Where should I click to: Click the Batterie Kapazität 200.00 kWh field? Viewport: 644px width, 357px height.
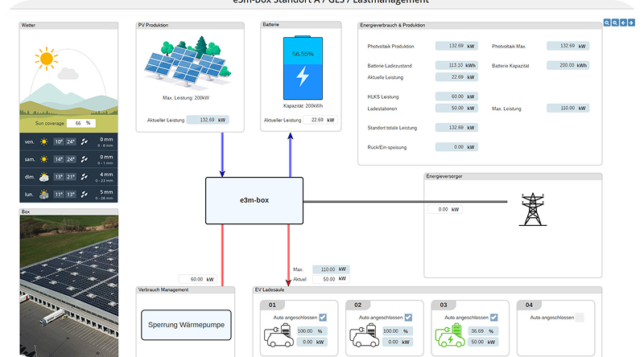[568, 65]
